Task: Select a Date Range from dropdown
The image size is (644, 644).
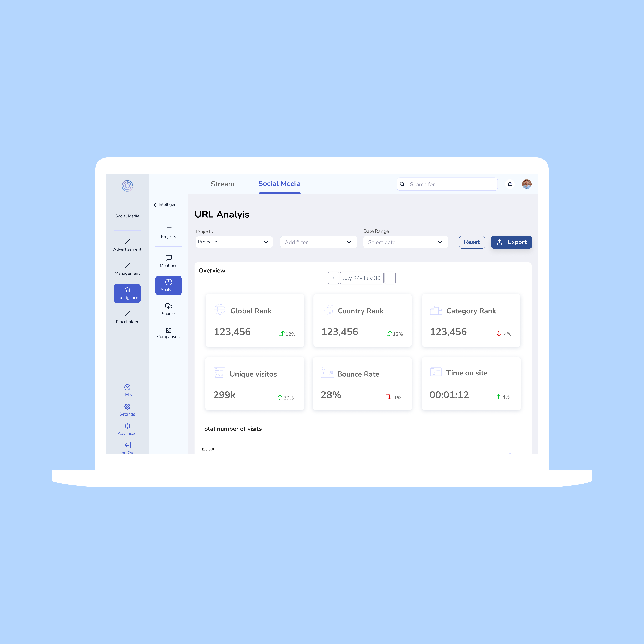Action: click(x=404, y=242)
